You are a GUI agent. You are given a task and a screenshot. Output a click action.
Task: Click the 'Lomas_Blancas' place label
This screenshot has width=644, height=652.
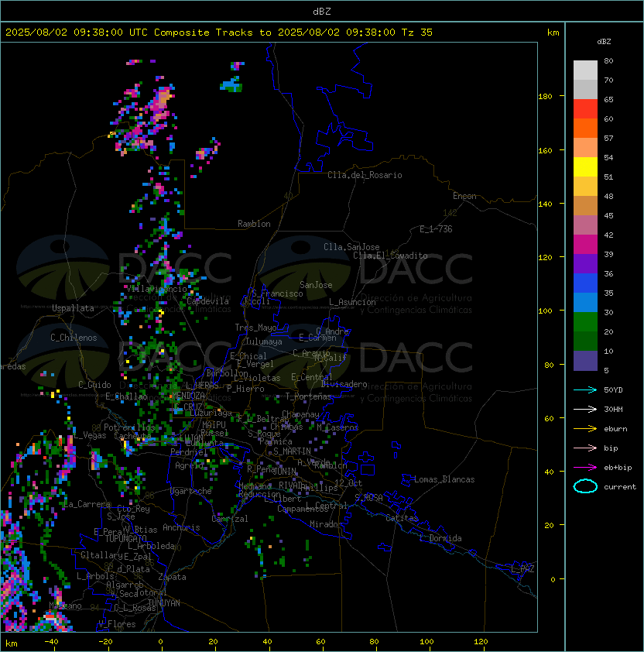[444, 479]
